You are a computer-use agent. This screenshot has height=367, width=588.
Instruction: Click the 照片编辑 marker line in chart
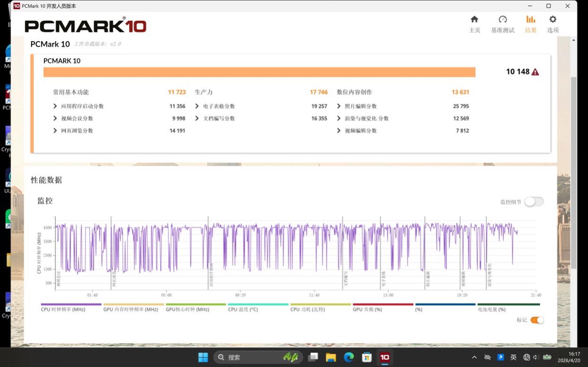[x=425, y=253]
